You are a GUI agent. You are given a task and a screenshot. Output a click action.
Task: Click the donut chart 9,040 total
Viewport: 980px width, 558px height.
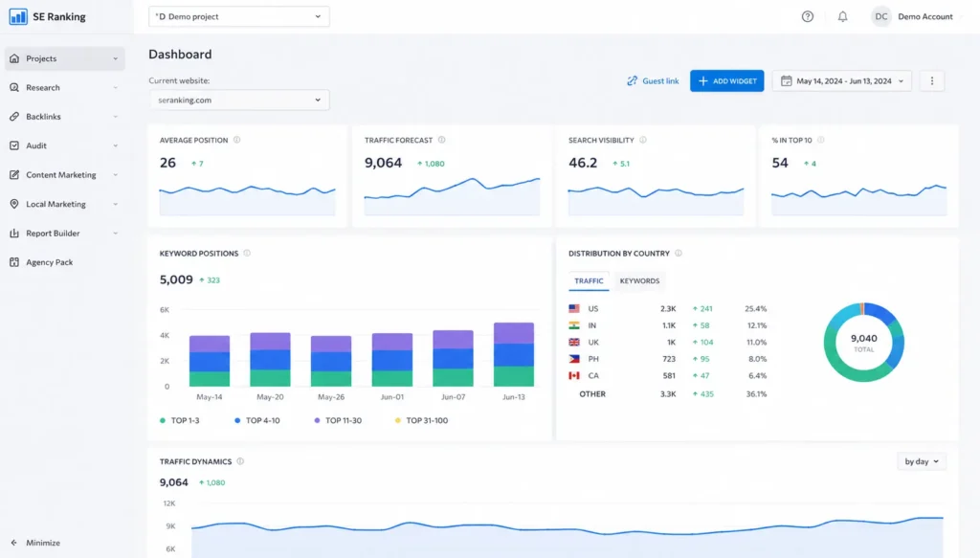[864, 343]
